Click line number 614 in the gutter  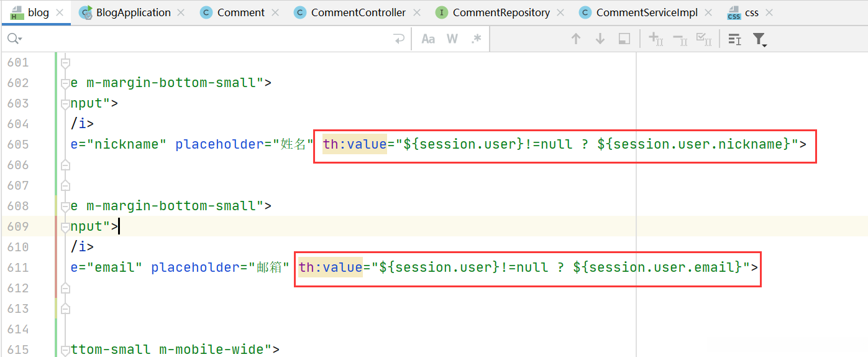pos(18,329)
